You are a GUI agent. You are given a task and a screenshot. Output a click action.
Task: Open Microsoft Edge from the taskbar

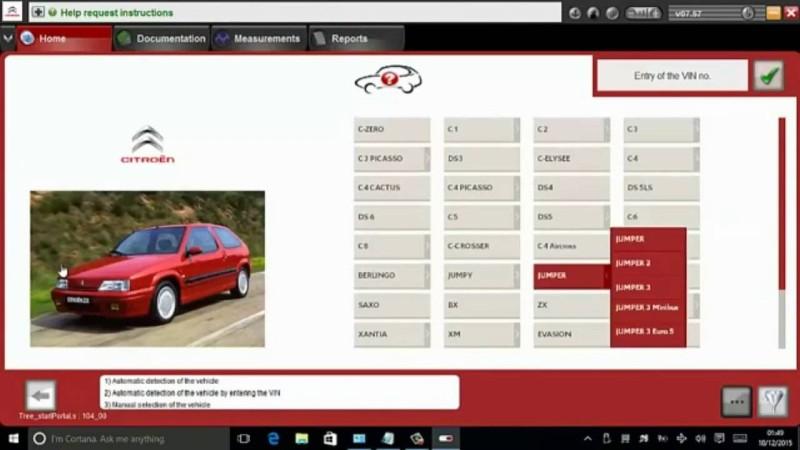coord(273,439)
